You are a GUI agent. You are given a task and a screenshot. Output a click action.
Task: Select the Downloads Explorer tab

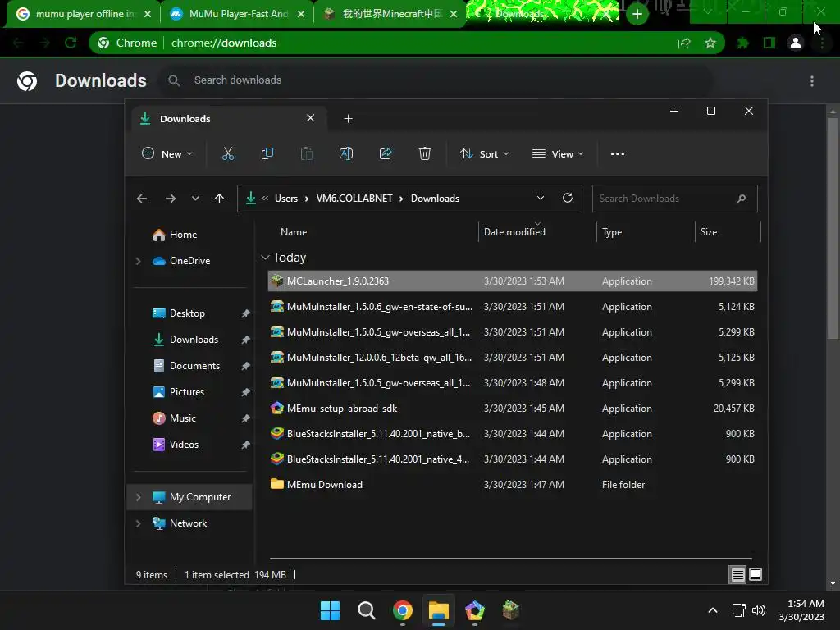click(x=228, y=119)
